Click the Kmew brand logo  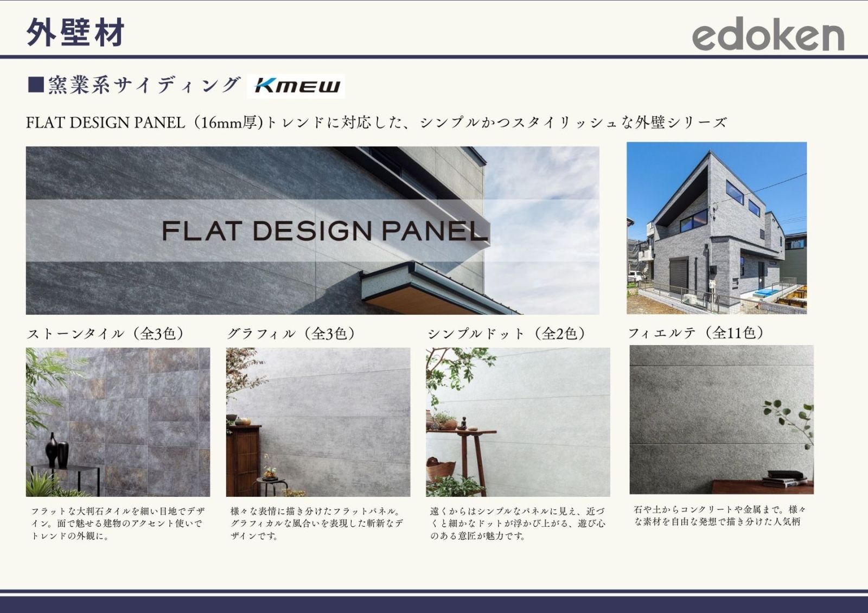pyautogui.click(x=296, y=86)
